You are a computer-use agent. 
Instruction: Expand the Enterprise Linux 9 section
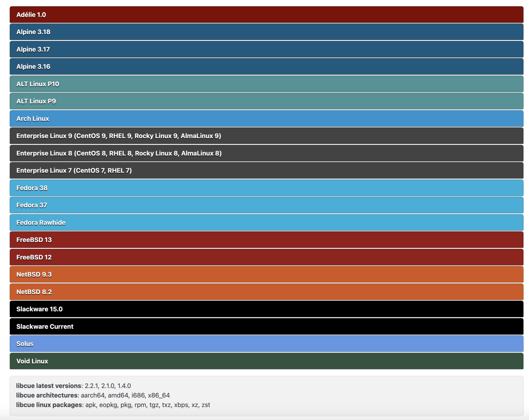click(x=266, y=136)
